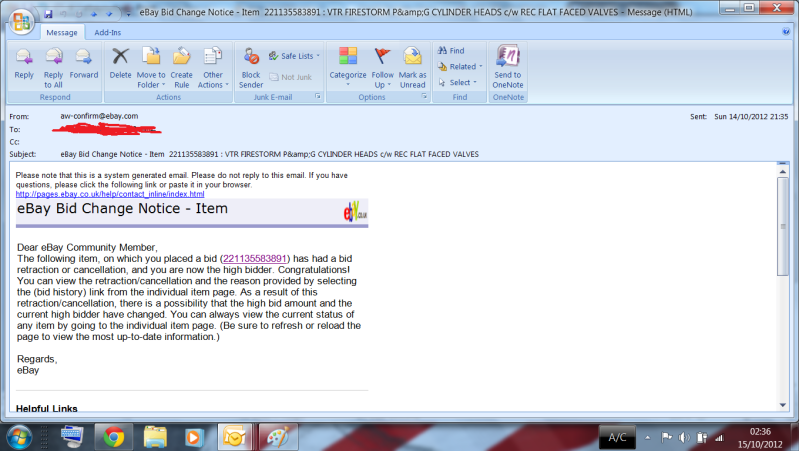Click the vertical scrollbar thumb
The width and height of the screenshot is (799, 451).
pyautogui.click(x=783, y=227)
